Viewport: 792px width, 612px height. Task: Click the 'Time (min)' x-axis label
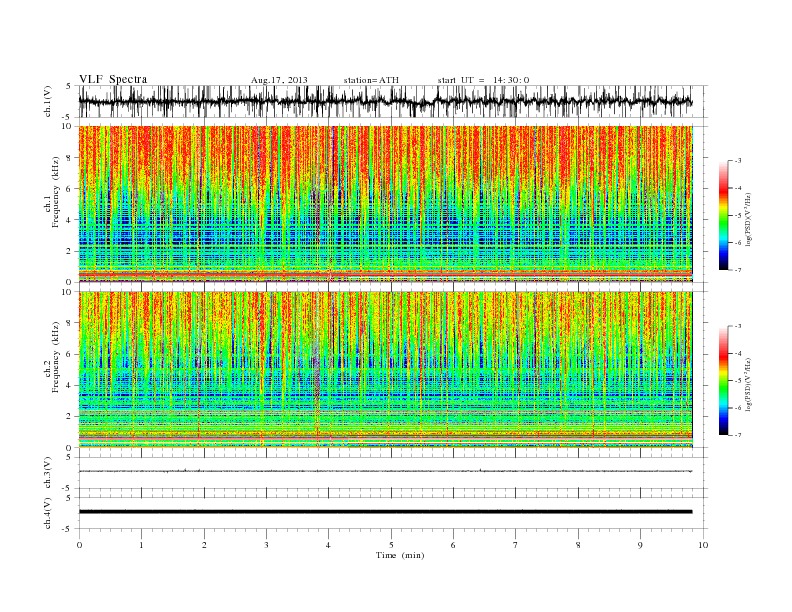click(x=400, y=555)
